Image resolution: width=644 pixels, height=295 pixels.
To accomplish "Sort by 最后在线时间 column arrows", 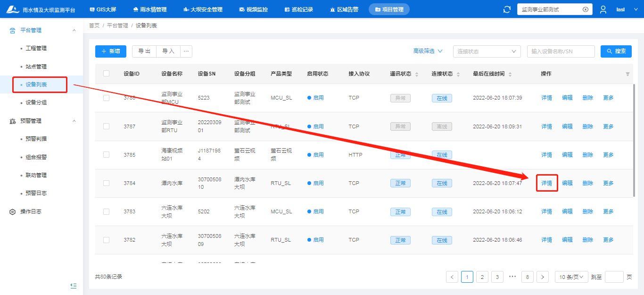I will [x=510, y=74].
